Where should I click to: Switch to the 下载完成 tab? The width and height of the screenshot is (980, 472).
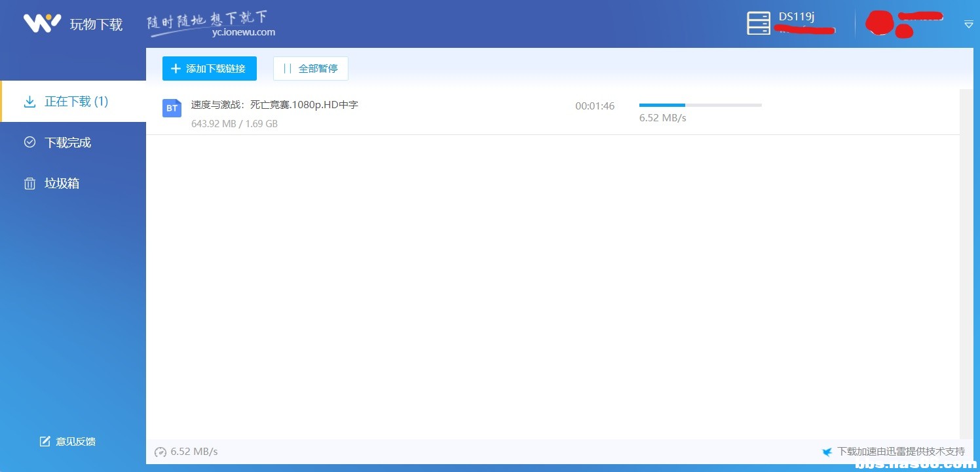[x=73, y=142]
